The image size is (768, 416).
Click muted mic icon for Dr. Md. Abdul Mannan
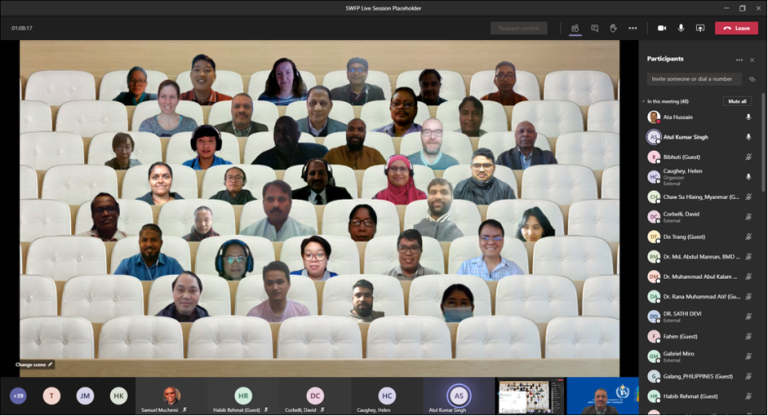point(748,257)
